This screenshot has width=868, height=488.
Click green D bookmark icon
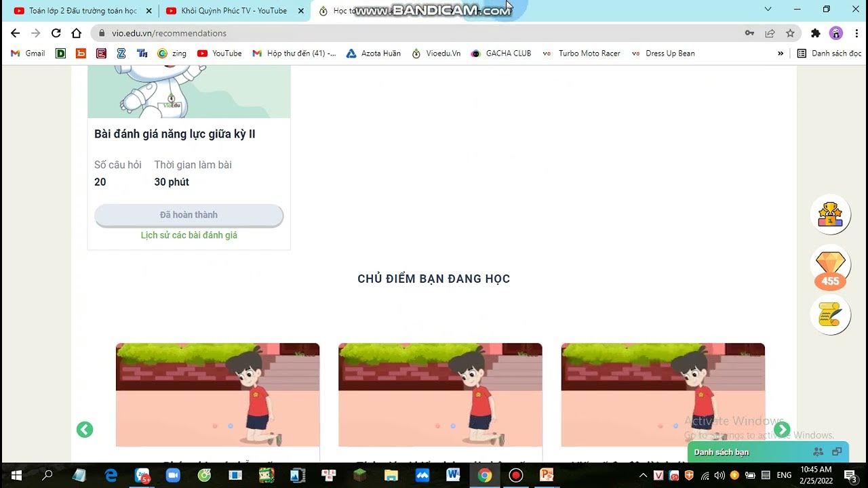tap(60, 53)
